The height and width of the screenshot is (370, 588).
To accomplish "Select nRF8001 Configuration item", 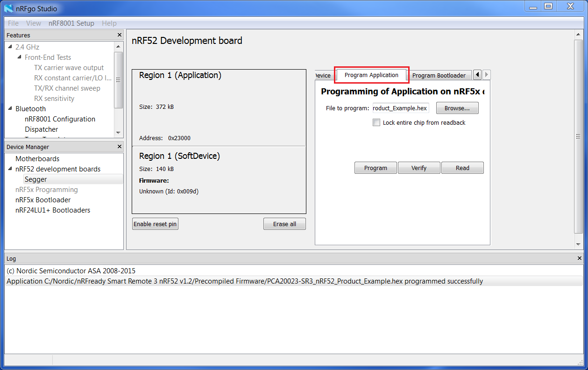I will (60, 119).
